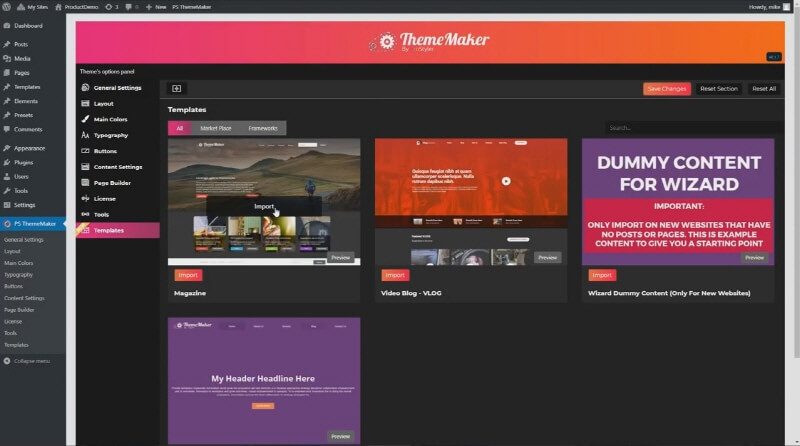Open My Sites in admin bar
Image resolution: width=800 pixels, height=446 pixels.
(x=32, y=7)
